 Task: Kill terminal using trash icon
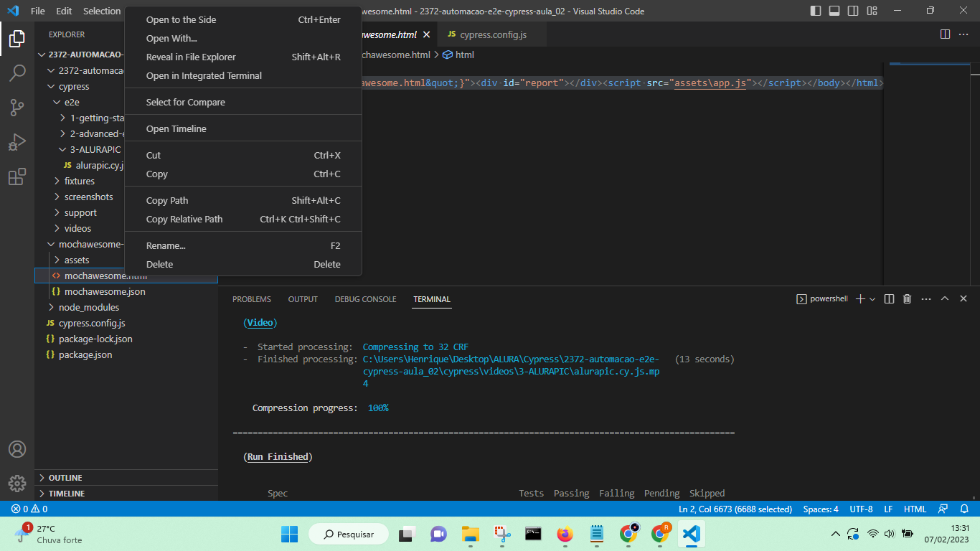click(x=908, y=298)
